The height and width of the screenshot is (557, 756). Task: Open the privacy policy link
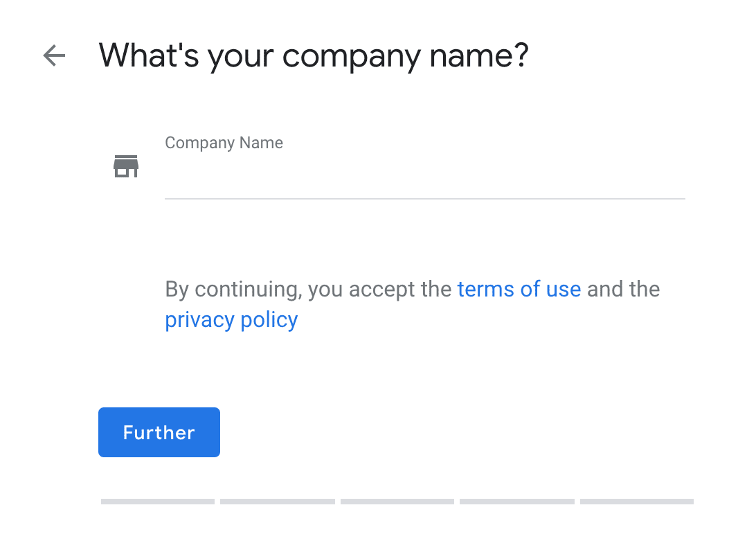point(231,320)
